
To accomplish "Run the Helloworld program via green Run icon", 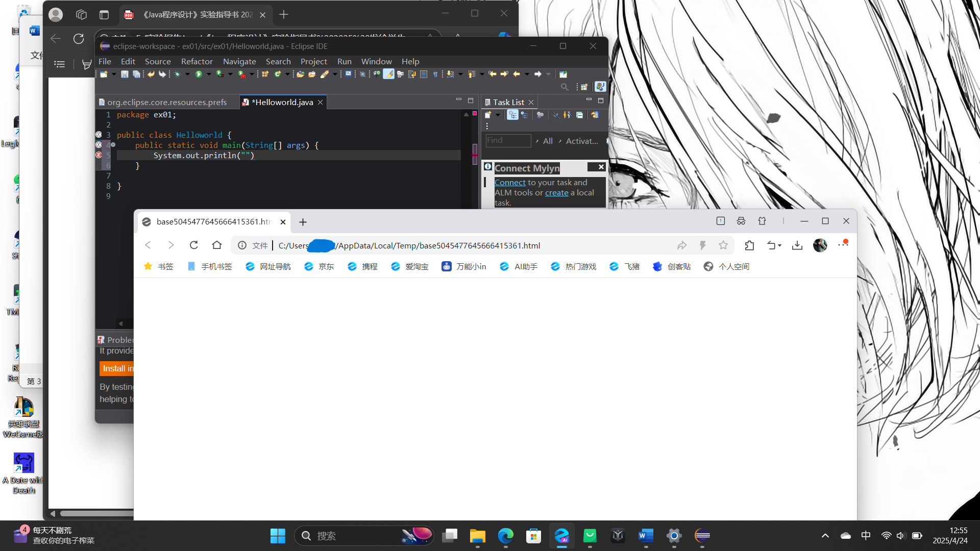I will [x=198, y=74].
